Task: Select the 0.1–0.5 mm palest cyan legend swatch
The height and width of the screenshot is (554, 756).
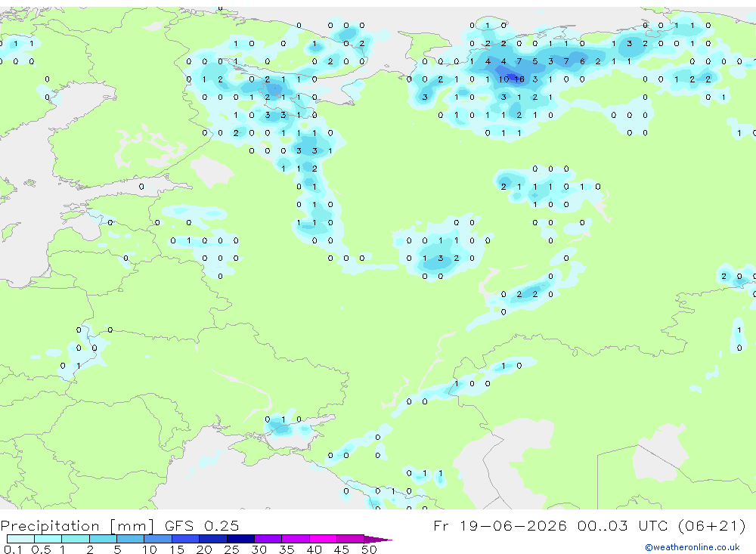Action: [x=20, y=539]
